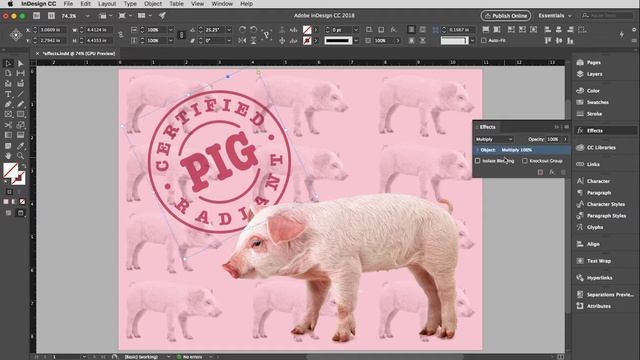Select the Zoom tool in the Tools panel
This screenshot has height=360, width=640.
(20, 156)
